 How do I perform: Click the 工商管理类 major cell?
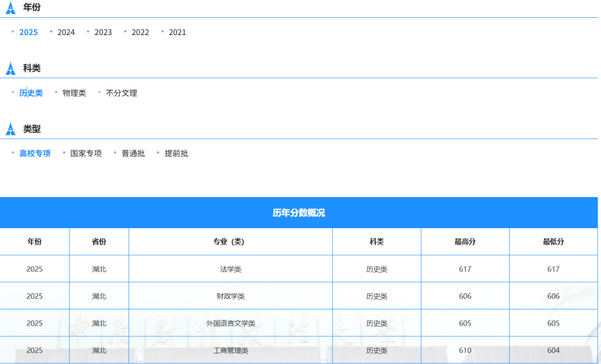231,350
